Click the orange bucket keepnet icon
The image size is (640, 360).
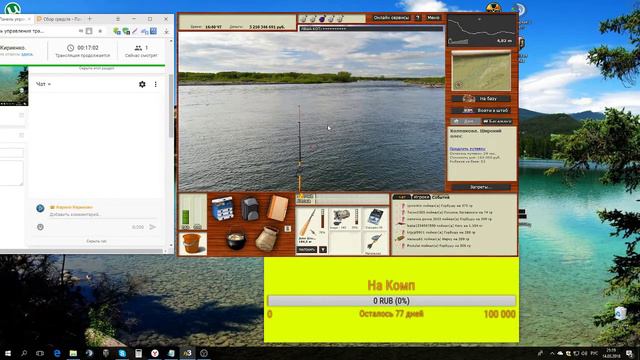point(193,244)
